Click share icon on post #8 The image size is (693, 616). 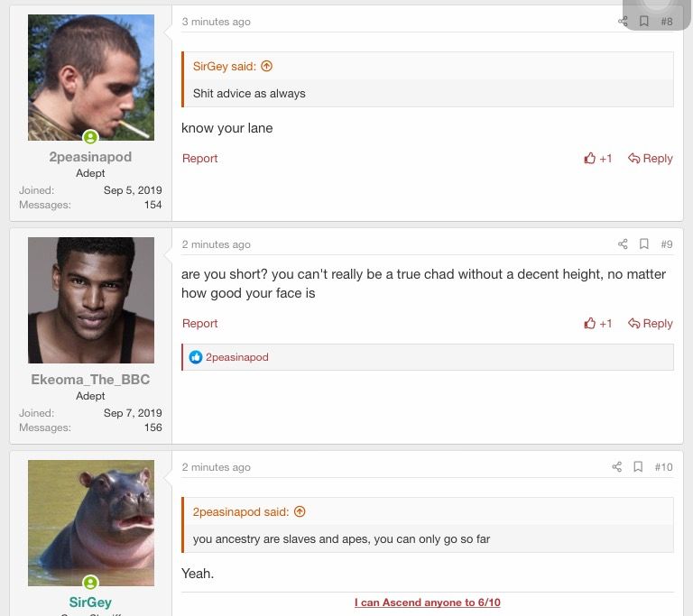623,22
